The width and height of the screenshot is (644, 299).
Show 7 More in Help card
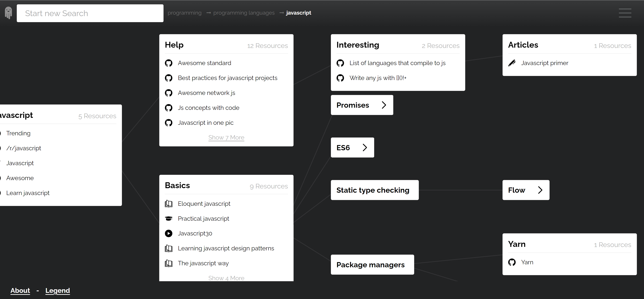tap(226, 138)
